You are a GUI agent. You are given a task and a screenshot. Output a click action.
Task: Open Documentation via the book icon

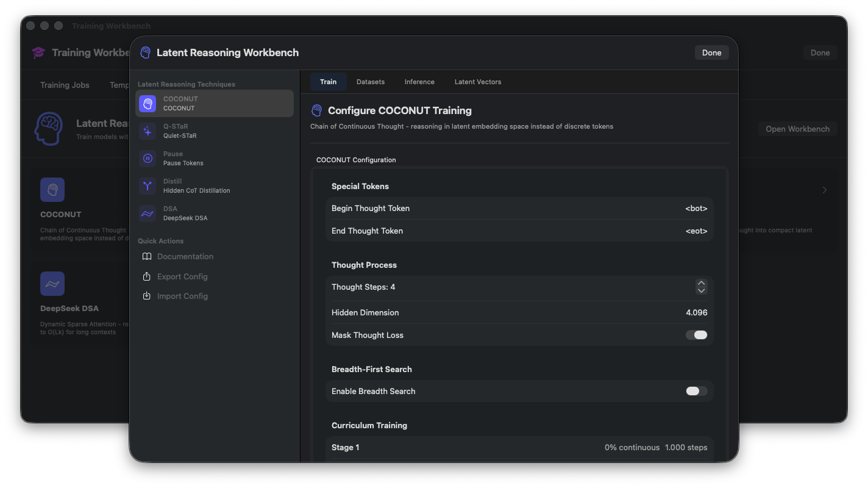[147, 256]
